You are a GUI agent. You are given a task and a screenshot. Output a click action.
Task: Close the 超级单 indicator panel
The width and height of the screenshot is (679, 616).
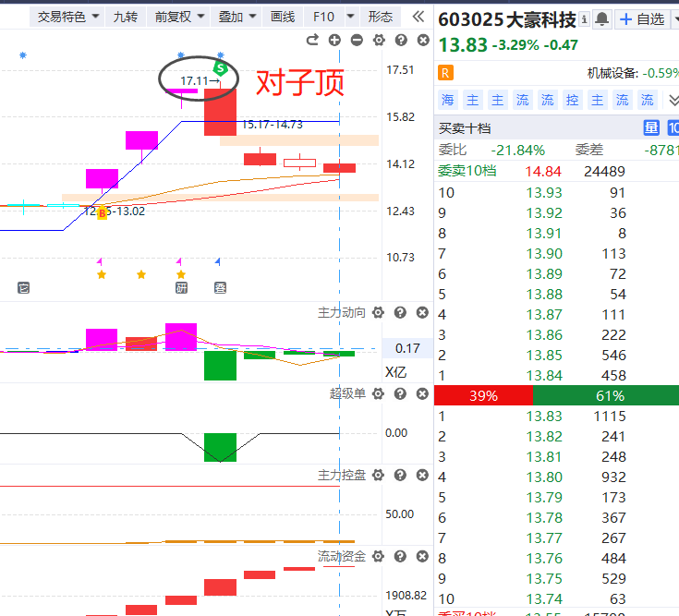click(422, 394)
